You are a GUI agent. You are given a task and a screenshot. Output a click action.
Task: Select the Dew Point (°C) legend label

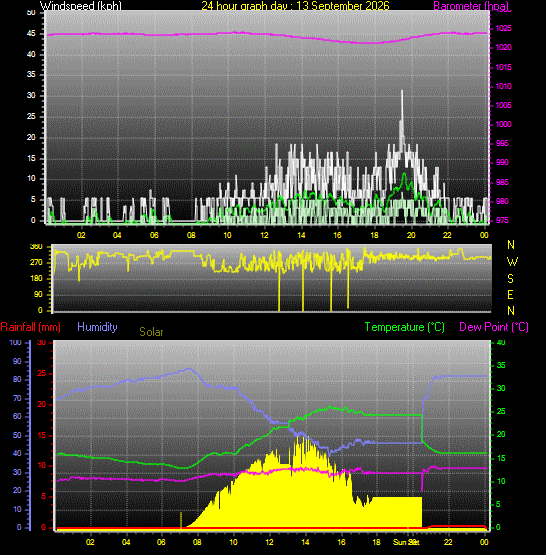tap(494, 327)
